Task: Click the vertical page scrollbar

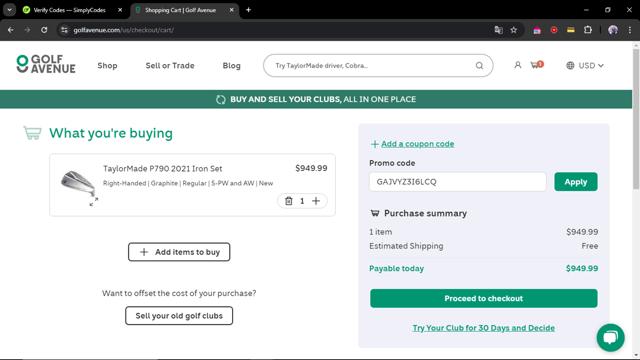Action: (x=636, y=118)
